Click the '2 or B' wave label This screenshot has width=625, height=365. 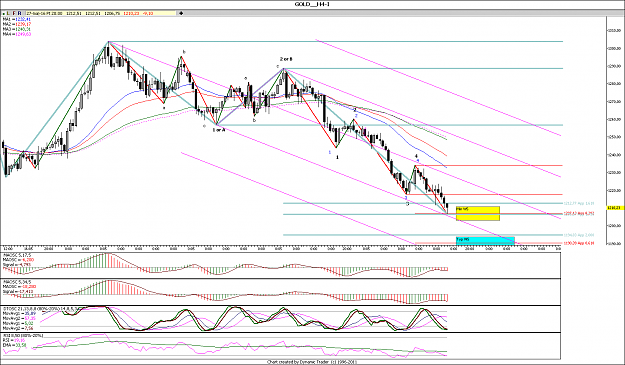pos(286,59)
